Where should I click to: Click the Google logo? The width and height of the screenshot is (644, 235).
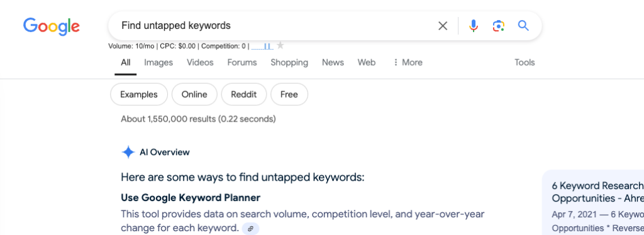pos(52,26)
